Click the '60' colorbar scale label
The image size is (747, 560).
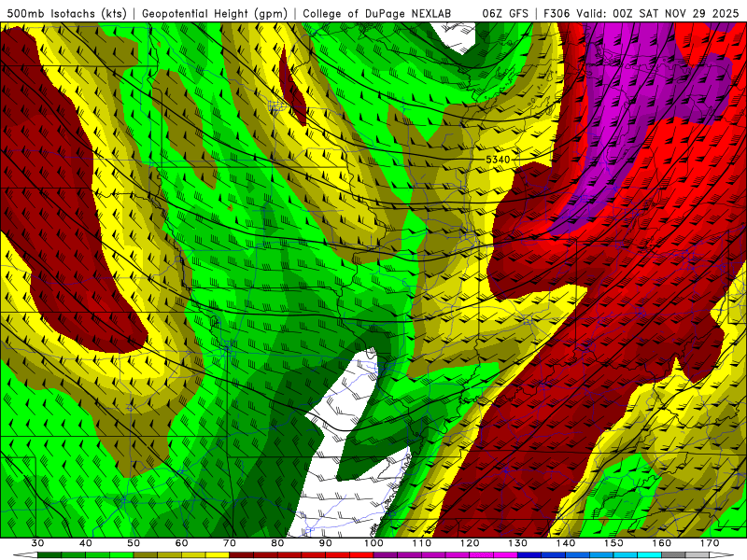(x=181, y=543)
